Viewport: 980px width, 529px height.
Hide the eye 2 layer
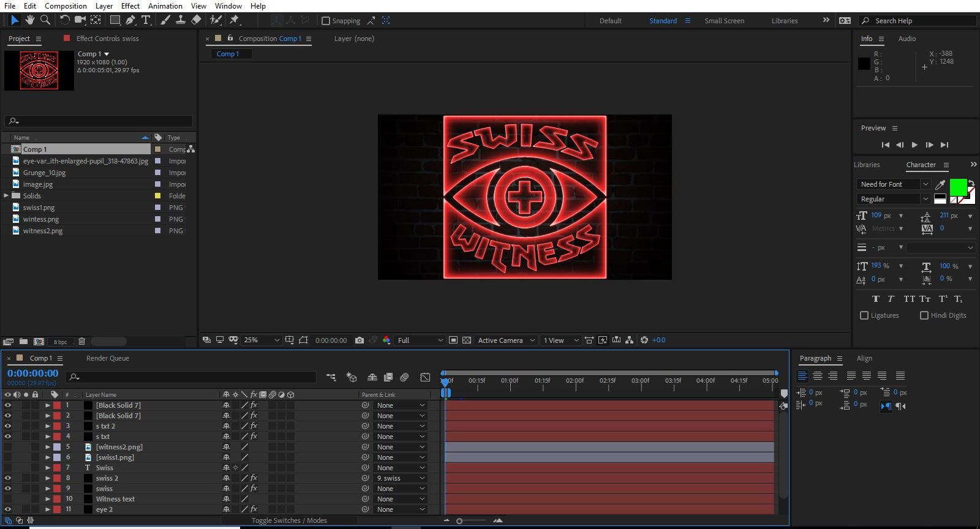pos(8,509)
